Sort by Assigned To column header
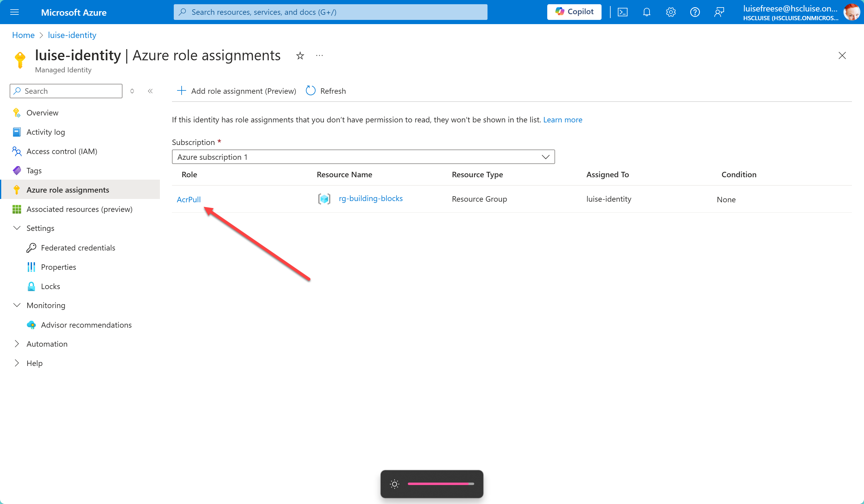The height and width of the screenshot is (504, 864). [607, 175]
